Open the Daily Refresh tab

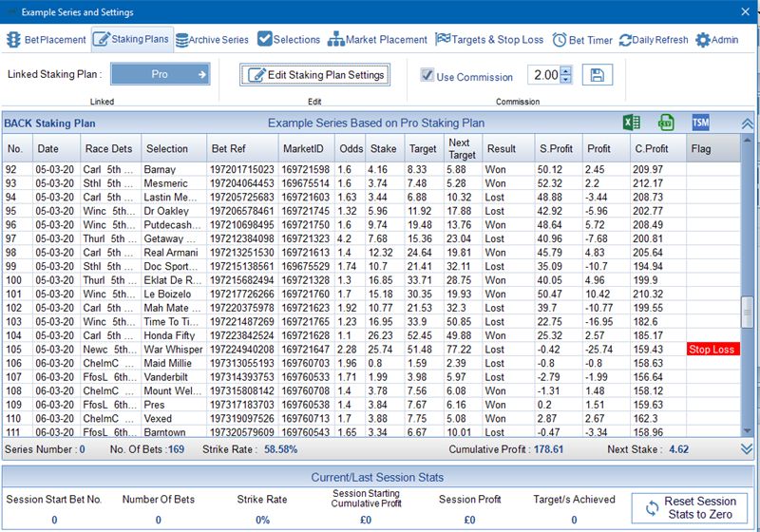coord(654,40)
